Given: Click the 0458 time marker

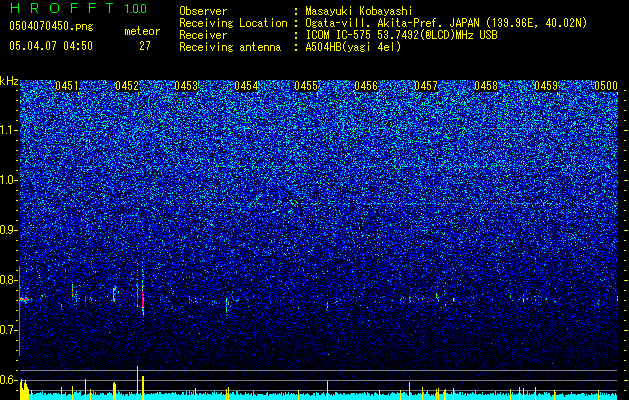Looking at the screenshot, I should (x=486, y=86).
